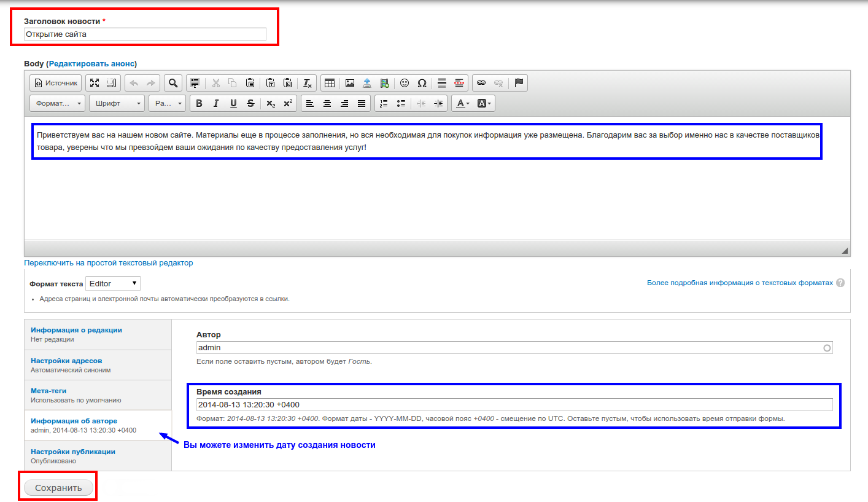Insert a bulleted list
868x502 pixels.
coord(401,104)
